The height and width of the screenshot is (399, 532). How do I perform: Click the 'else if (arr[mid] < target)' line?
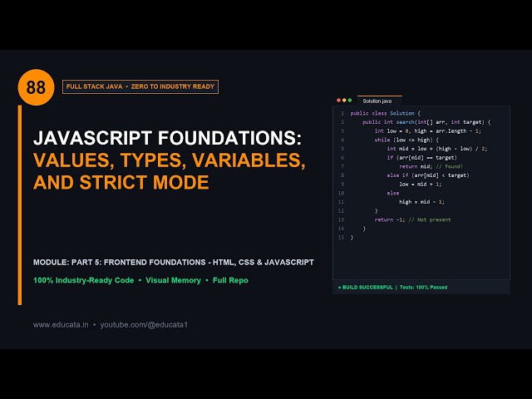[x=428, y=175]
